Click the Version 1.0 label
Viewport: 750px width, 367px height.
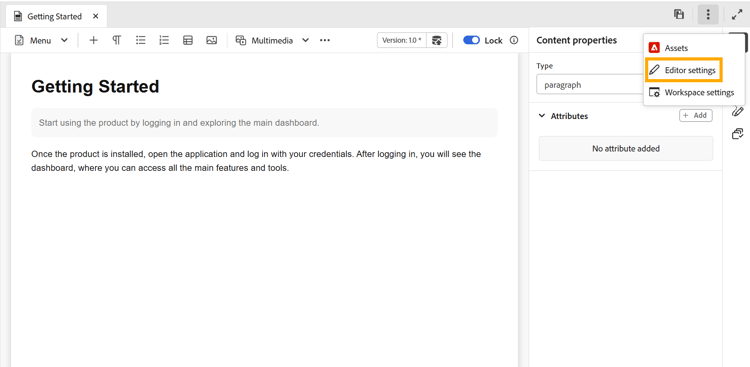click(402, 40)
